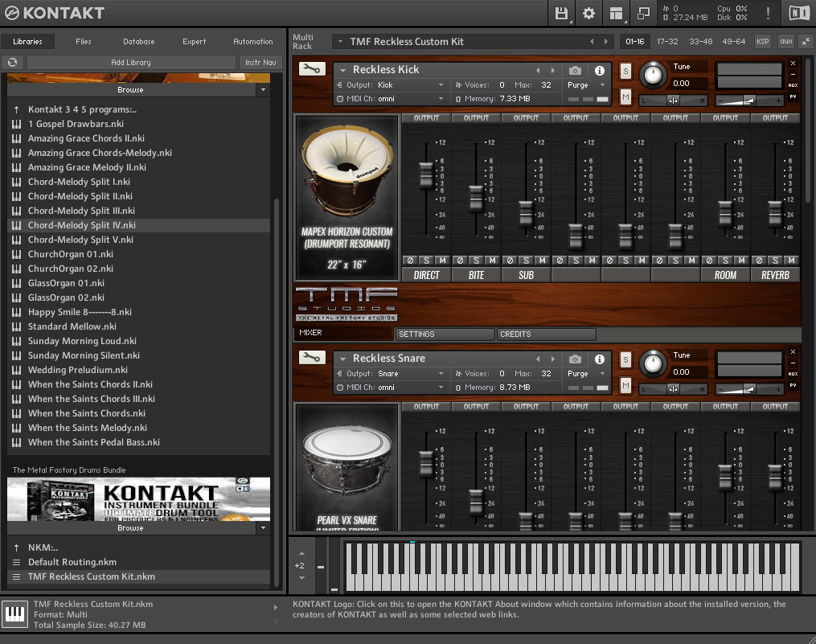Select previous Reckless Kick instrument arrow
The height and width of the screenshot is (644, 816).
click(538, 70)
